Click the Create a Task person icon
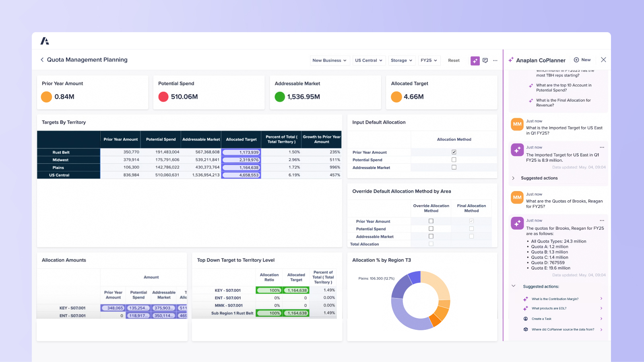Viewport: 644px width, 362px height. pos(526,319)
